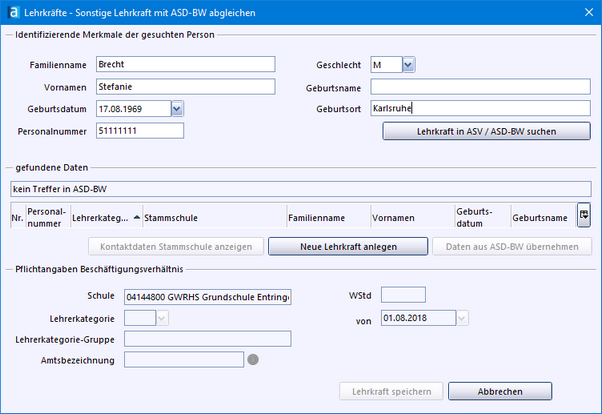Image resolution: width=602 pixels, height=414 pixels.
Task: Expand the Lehrerkategorie dropdown
Action: coord(162,318)
